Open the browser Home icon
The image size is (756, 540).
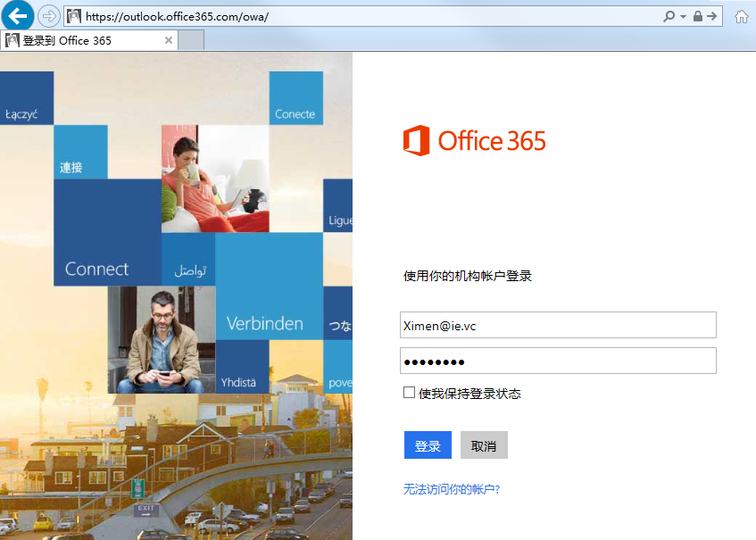point(741,16)
